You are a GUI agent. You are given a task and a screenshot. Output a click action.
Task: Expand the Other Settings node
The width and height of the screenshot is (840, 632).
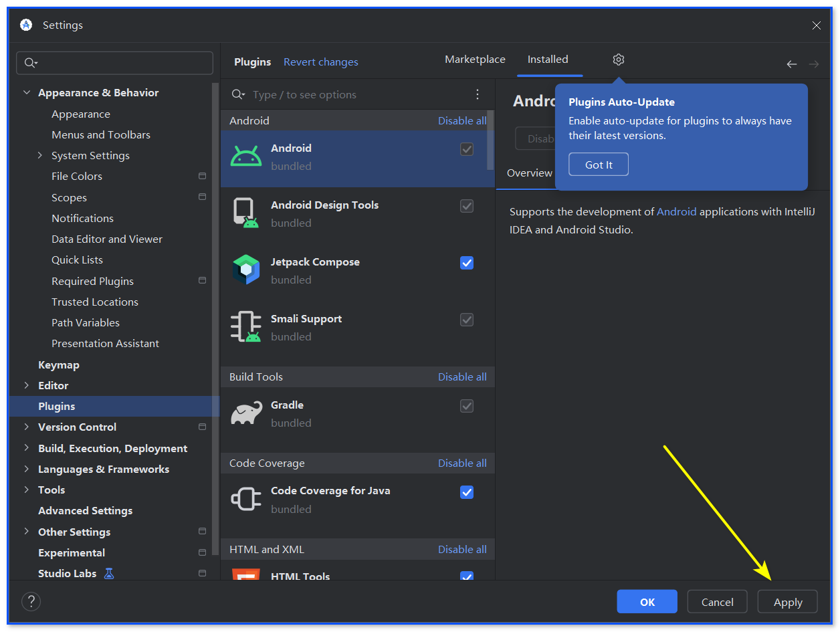click(x=27, y=532)
